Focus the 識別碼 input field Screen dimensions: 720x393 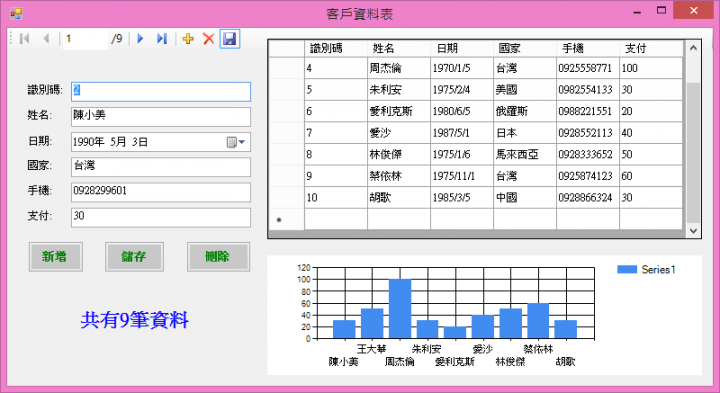[161, 92]
